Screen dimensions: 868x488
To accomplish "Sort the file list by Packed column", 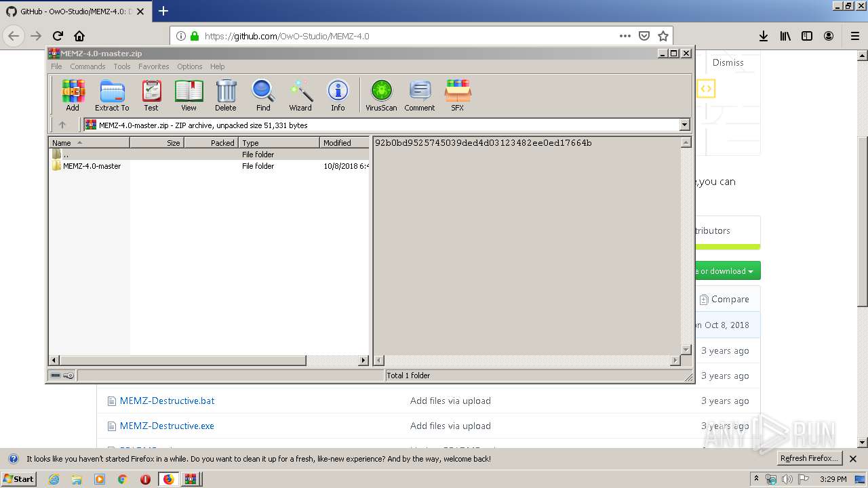I will [x=211, y=142].
